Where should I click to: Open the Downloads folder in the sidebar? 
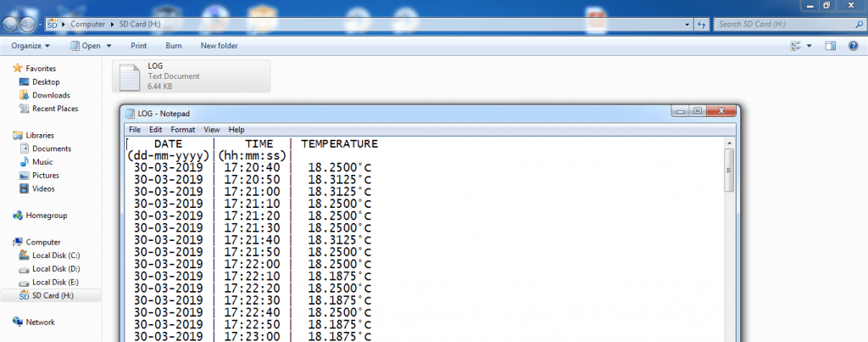pos(51,95)
